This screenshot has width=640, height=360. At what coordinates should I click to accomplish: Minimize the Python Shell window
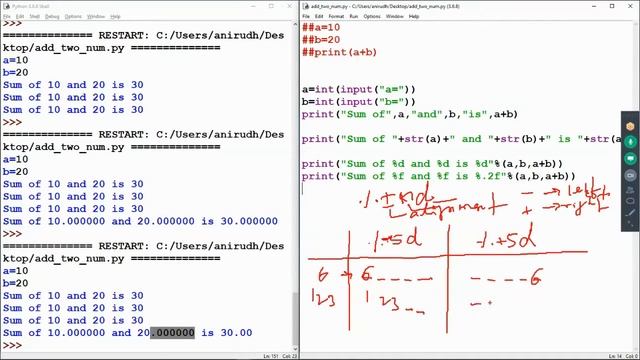[x=253, y=6]
